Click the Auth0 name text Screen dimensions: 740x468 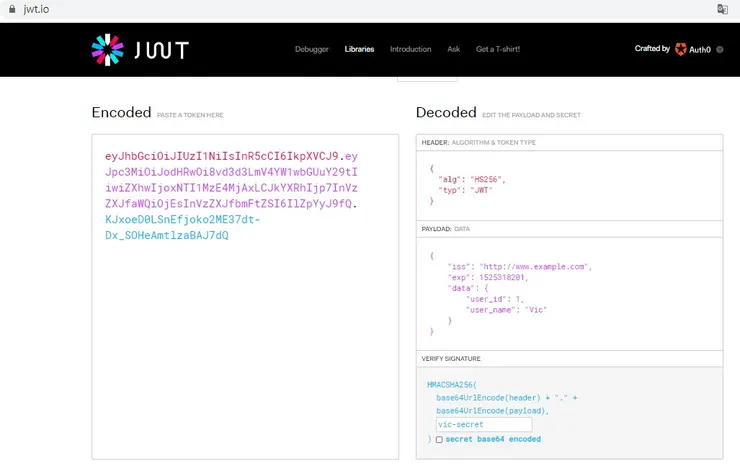[x=700, y=50]
